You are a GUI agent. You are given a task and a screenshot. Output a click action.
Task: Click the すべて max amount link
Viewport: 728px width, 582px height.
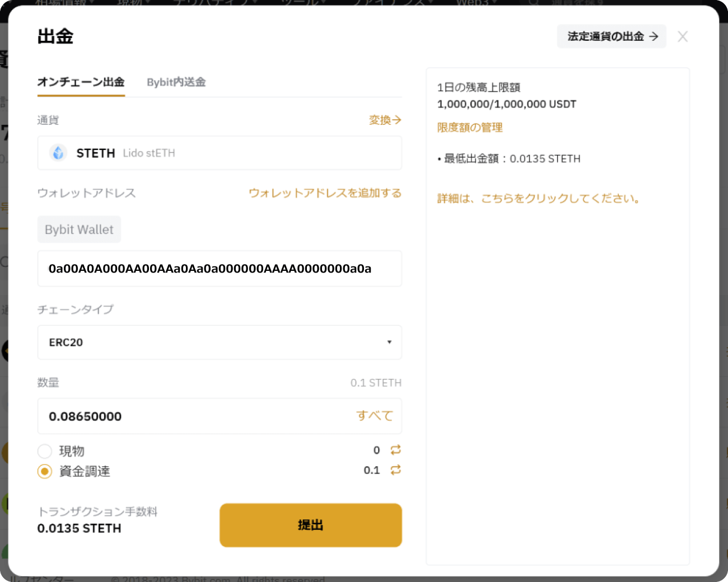[x=375, y=416]
